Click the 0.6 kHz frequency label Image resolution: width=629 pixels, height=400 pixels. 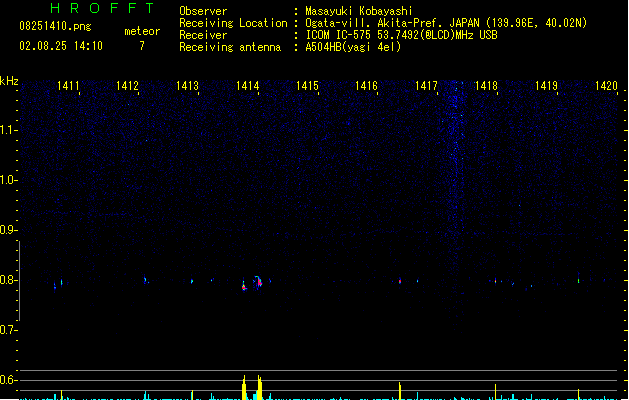8,380
